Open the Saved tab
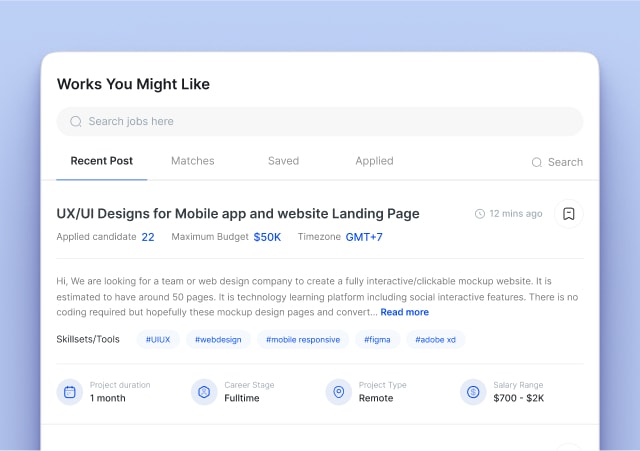The width and height of the screenshot is (640, 451). (283, 161)
